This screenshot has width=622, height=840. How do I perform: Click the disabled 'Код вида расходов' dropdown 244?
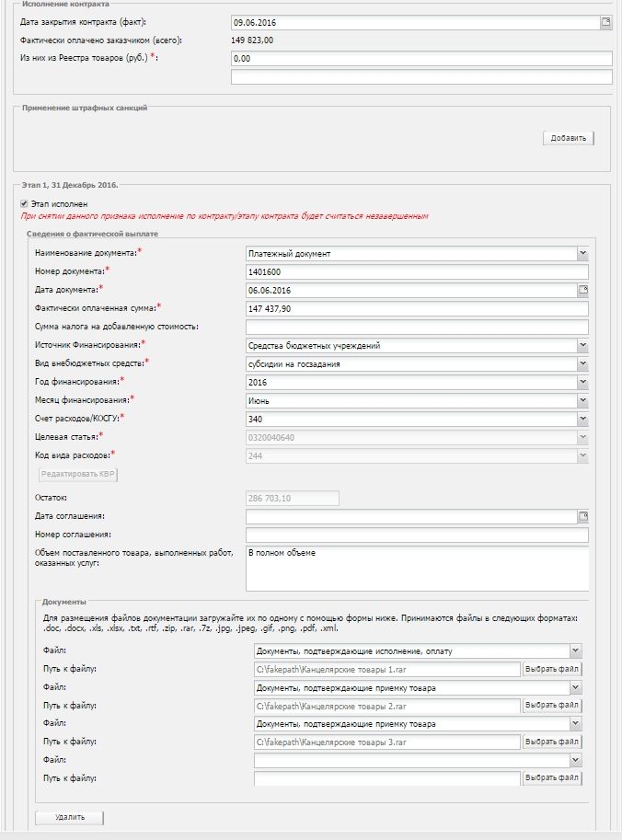point(417,456)
